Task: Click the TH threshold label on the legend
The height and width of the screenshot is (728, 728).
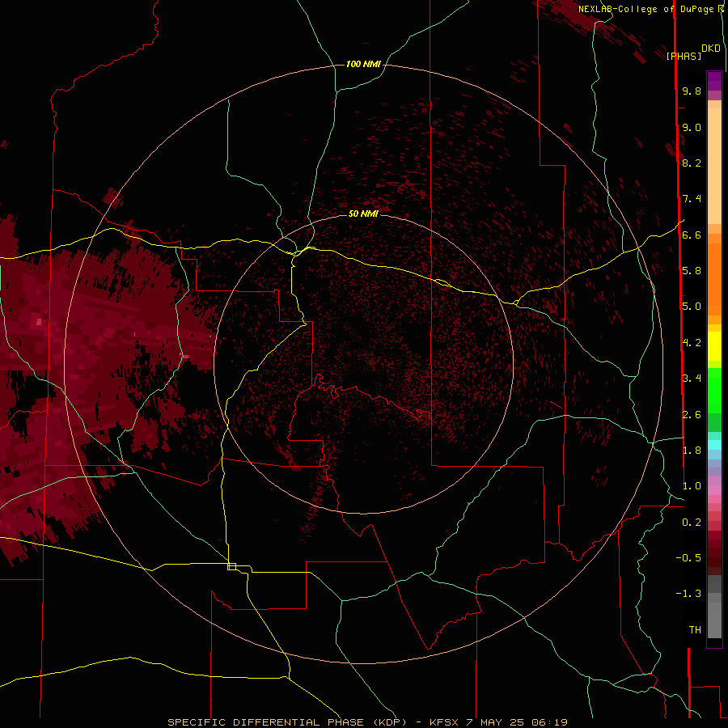Action: tap(695, 630)
